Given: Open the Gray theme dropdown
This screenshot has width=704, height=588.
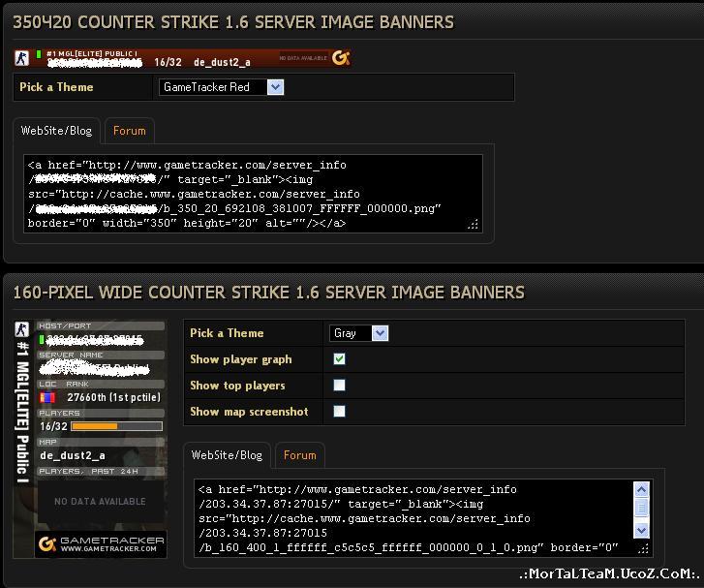Looking at the screenshot, I should [358, 333].
